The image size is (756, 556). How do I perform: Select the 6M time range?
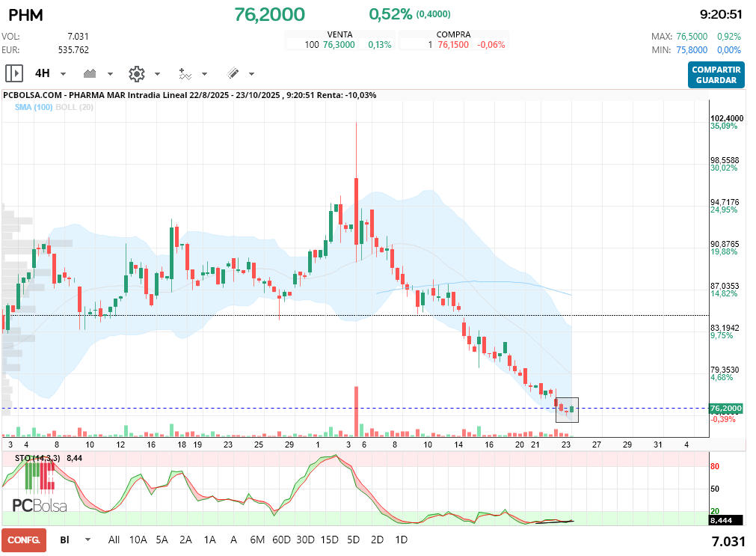click(x=257, y=540)
